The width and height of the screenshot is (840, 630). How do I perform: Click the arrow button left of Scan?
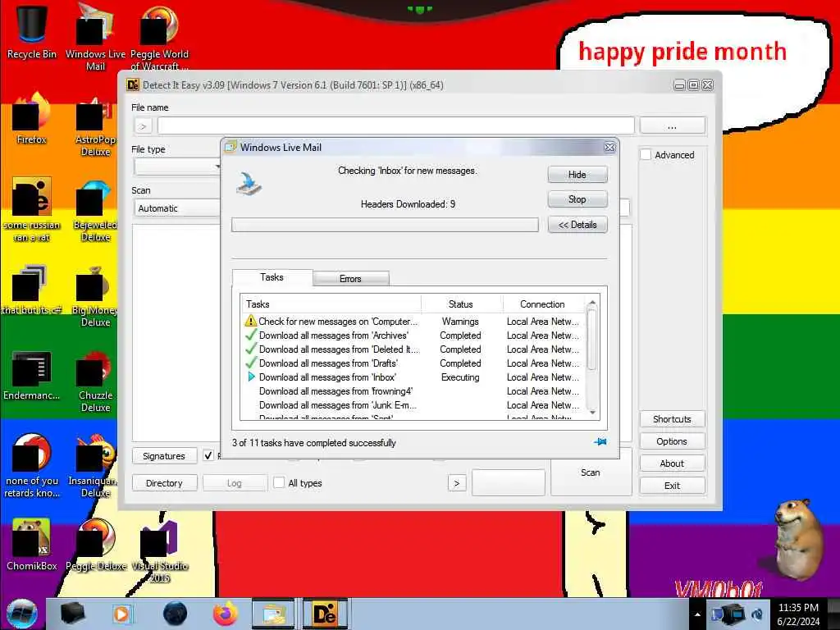(456, 483)
